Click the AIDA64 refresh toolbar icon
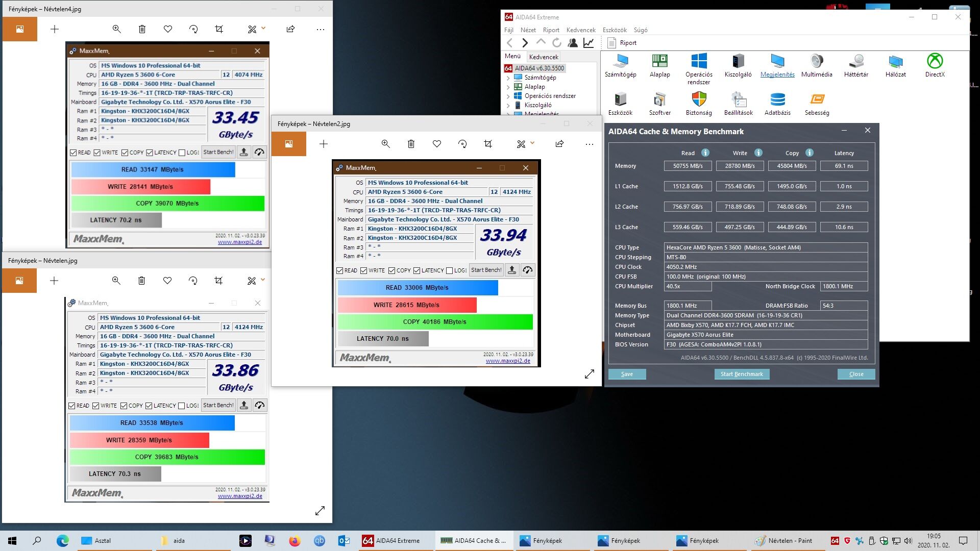980x551 pixels. [557, 43]
